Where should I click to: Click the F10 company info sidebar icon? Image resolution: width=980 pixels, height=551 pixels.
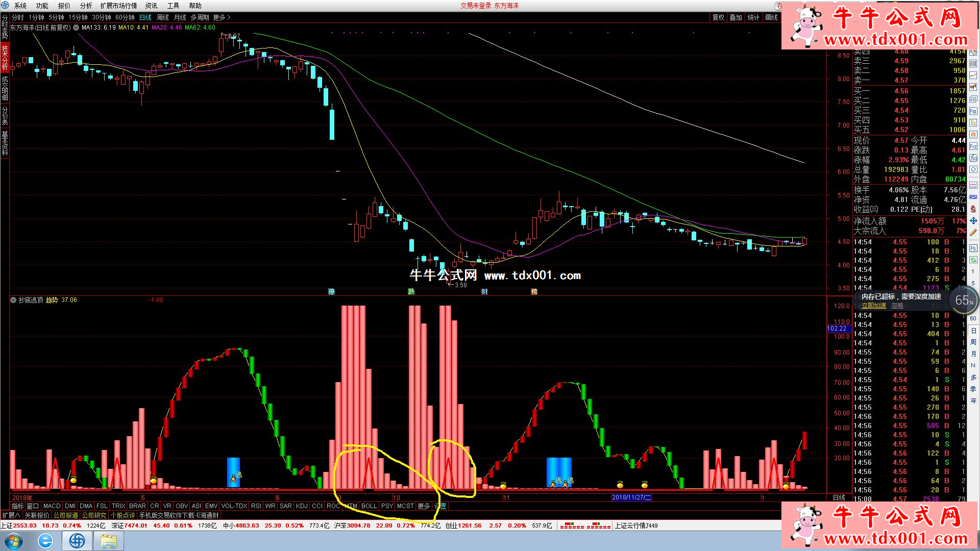[x=973, y=111]
